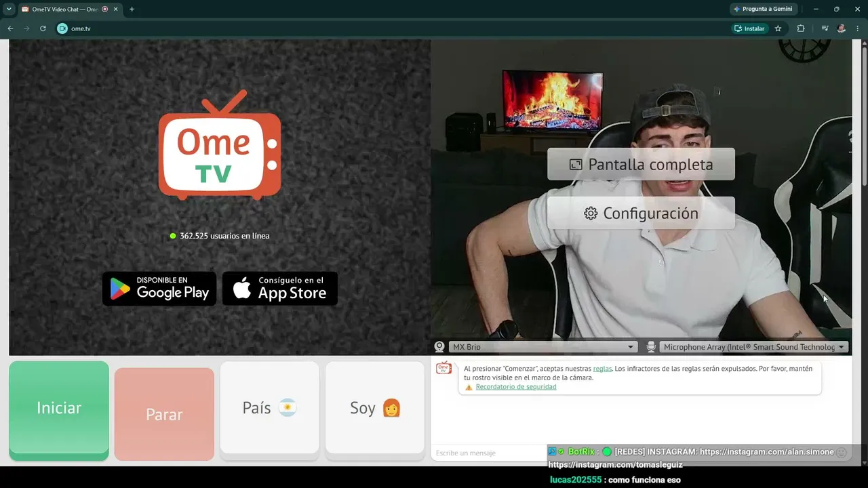Image resolution: width=868 pixels, height=488 pixels.
Task: Switch to Pantalla completa mode
Action: click(x=641, y=164)
